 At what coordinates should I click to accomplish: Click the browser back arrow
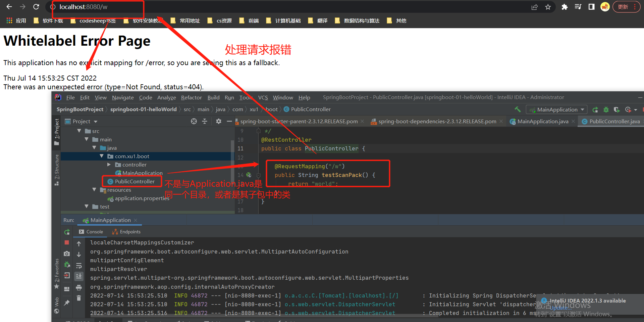pos(9,7)
